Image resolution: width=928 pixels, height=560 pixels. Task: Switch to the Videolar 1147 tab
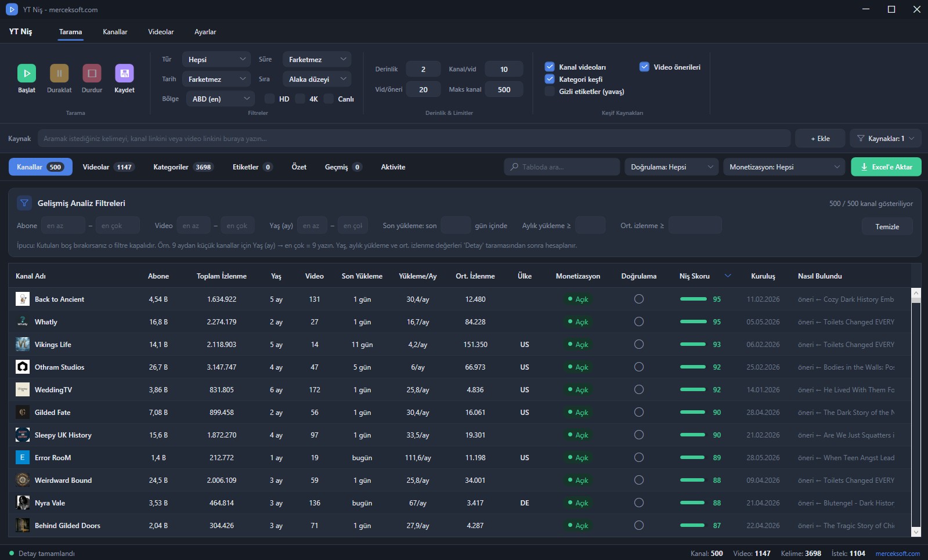(x=109, y=167)
